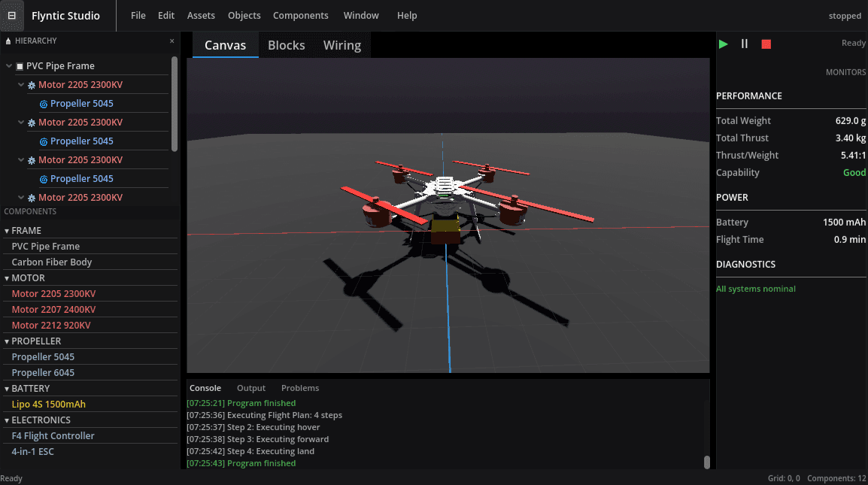Switch to the Blocks tab
The image size is (868, 485).
point(286,45)
